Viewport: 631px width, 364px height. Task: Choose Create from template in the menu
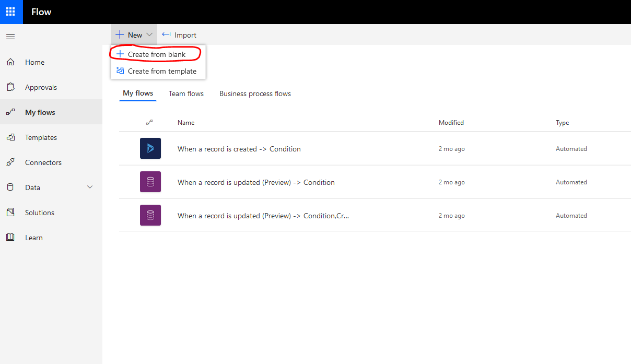coord(162,71)
